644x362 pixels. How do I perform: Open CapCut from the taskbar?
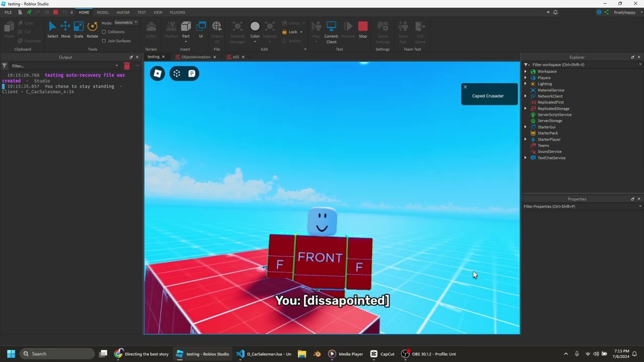pos(382,354)
